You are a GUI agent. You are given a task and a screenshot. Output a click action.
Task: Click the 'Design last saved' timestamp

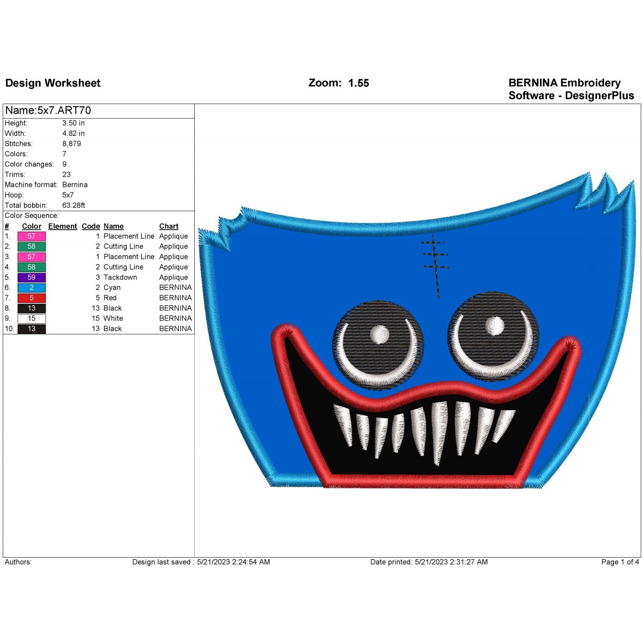[201, 562]
